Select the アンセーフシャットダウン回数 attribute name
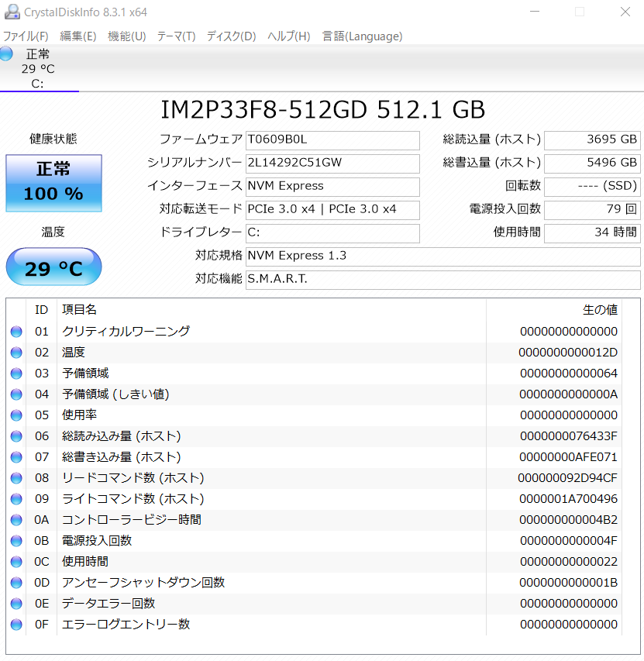This screenshot has width=644, height=661. point(143,583)
